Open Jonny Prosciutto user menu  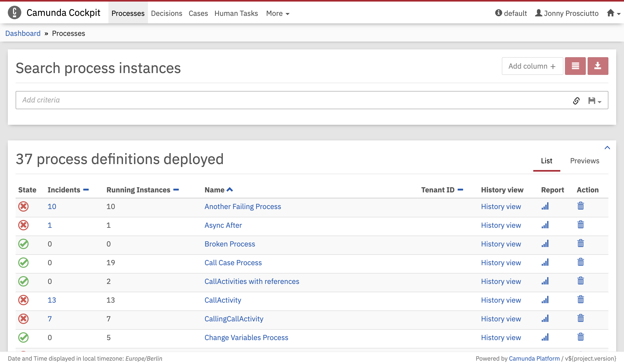pyautogui.click(x=567, y=13)
